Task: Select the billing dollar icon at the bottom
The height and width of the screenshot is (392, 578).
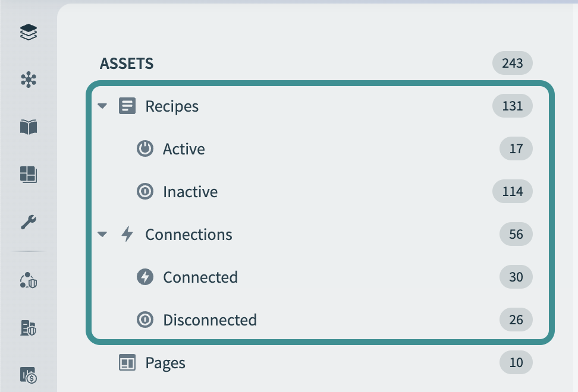Action: click(28, 375)
